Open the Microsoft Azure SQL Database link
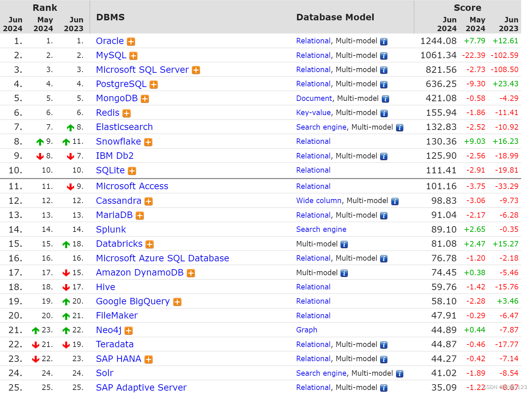532x393 pixels. pyautogui.click(x=162, y=258)
